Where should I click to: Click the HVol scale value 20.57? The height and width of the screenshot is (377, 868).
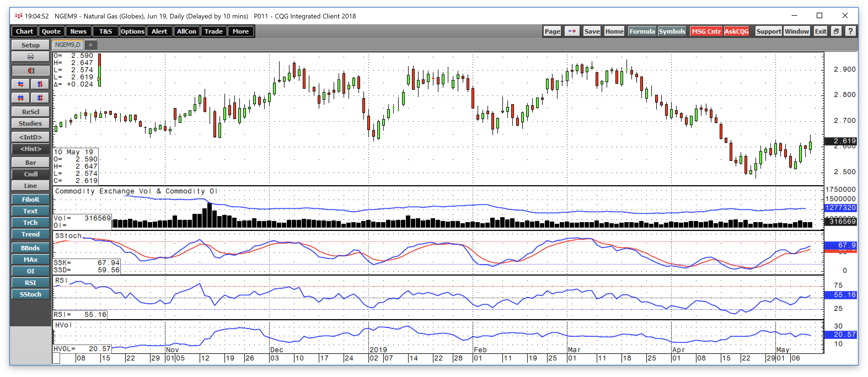(841, 334)
